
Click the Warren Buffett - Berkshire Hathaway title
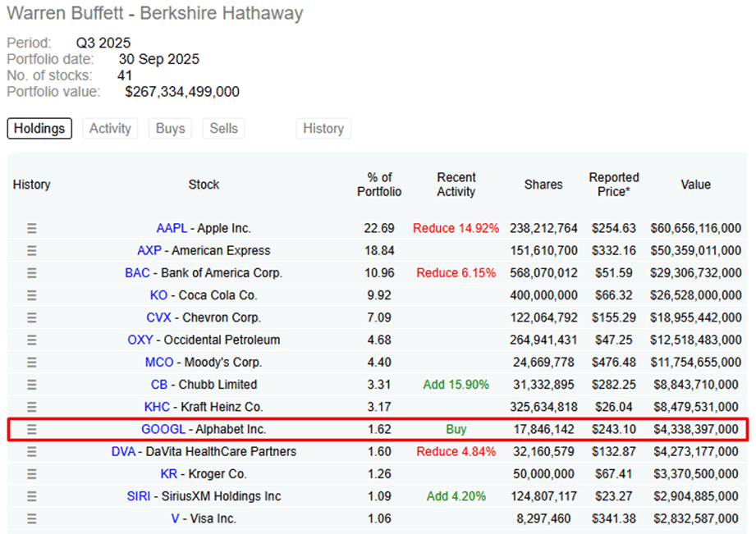tap(155, 13)
